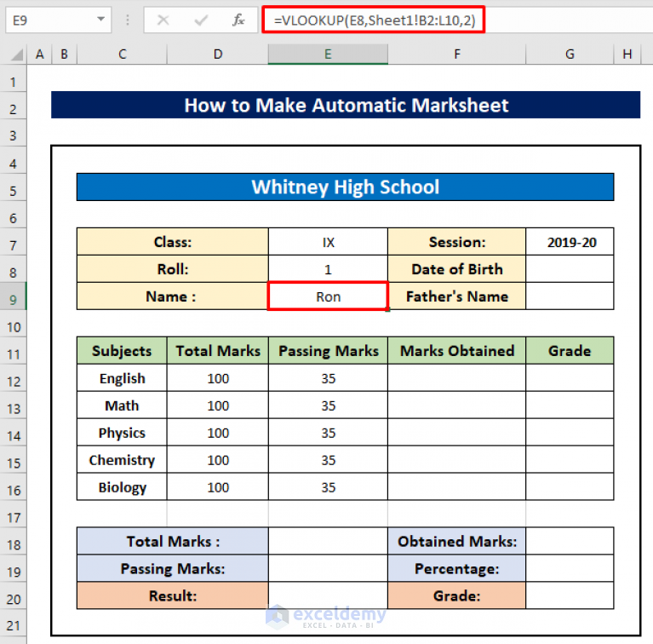
Task: Click the 'How to Make Automatic Marksheet' title cell
Action: pos(346,105)
